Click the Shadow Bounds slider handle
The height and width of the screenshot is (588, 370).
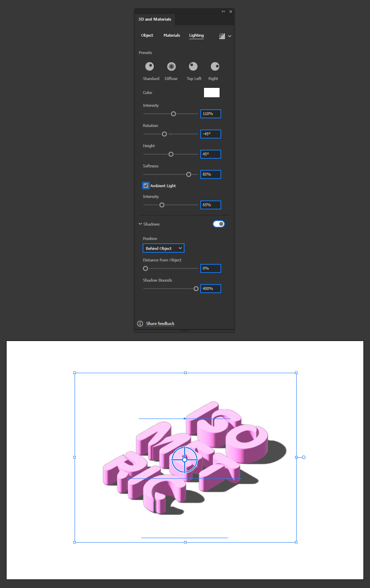click(196, 289)
